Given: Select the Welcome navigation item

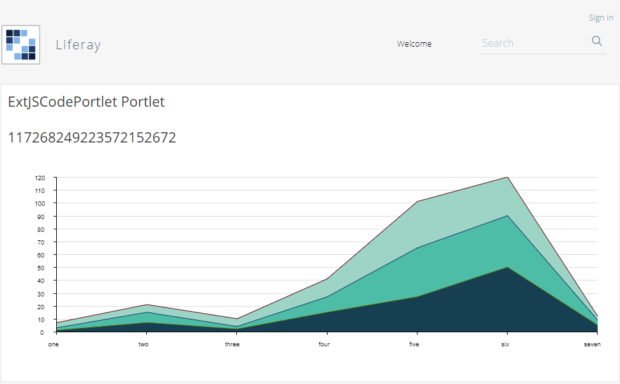Looking at the screenshot, I should pyautogui.click(x=414, y=44).
